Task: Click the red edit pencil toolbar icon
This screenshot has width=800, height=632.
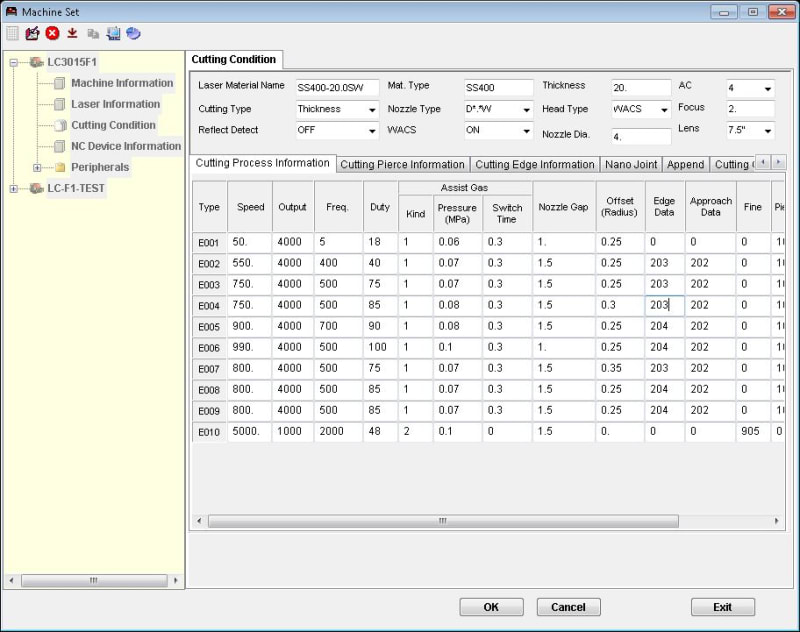Action: (32, 34)
